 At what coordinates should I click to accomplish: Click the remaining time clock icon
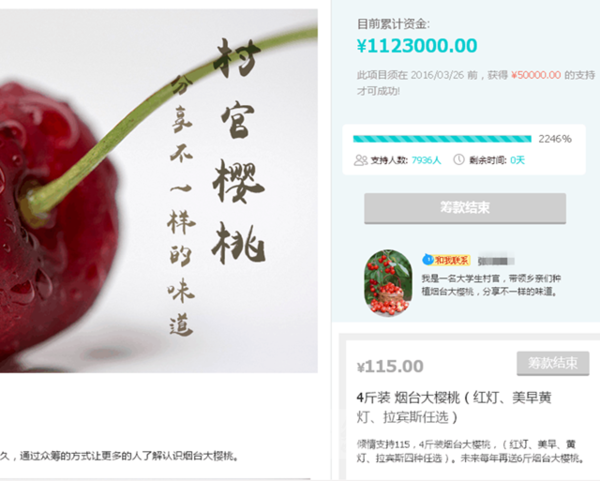pos(459,160)
